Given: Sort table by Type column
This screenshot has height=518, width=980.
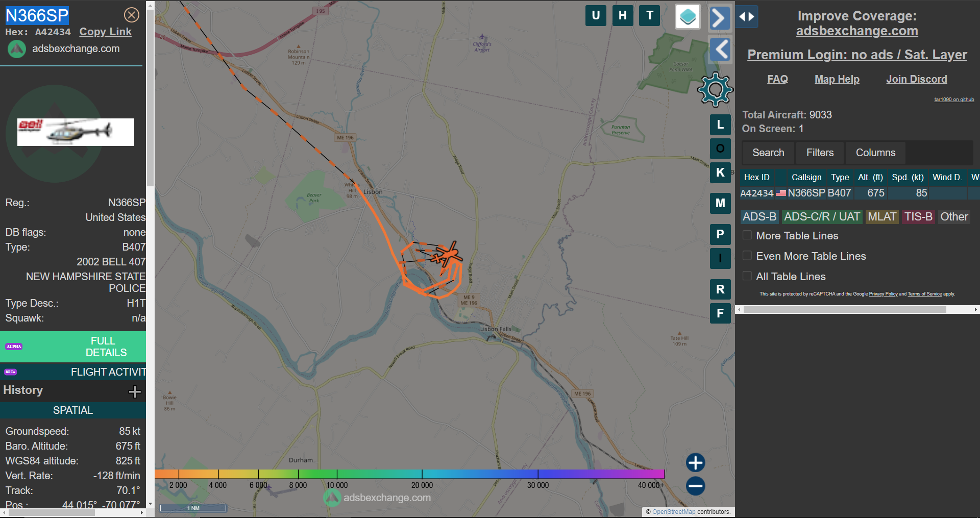Looking at the screenshot, I should pyautogui.click(x=840, y=177).
